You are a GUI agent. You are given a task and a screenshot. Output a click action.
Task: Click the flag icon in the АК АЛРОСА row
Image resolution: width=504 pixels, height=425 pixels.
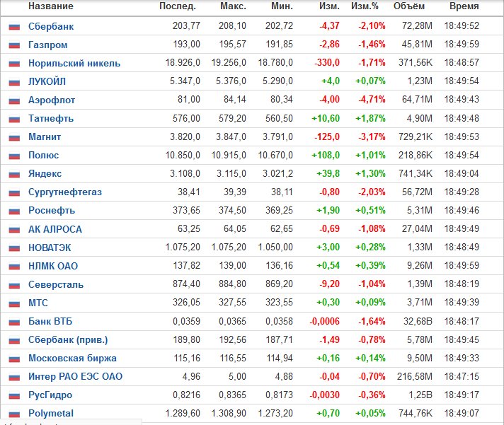14,230
